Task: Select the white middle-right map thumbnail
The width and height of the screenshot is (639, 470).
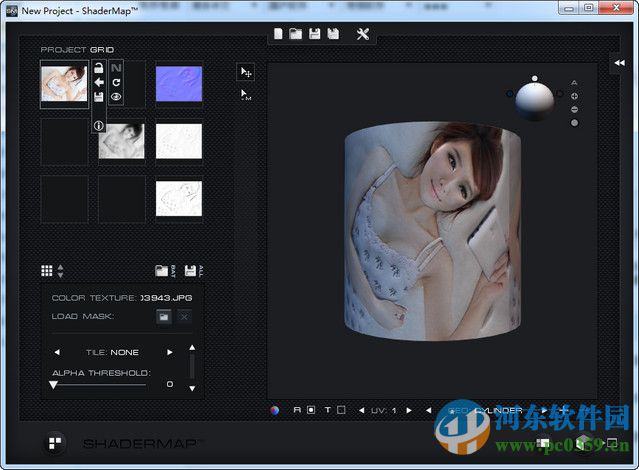Action: point(179,141)
